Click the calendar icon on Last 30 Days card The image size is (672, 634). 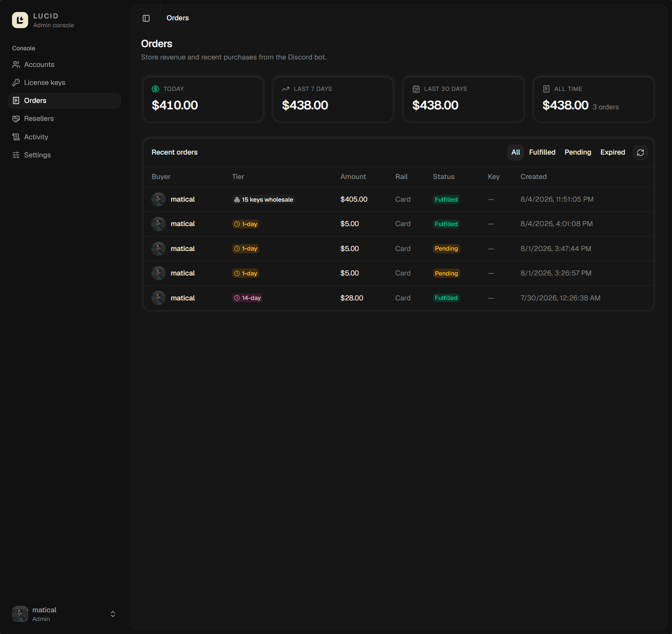tap(416, 89)
